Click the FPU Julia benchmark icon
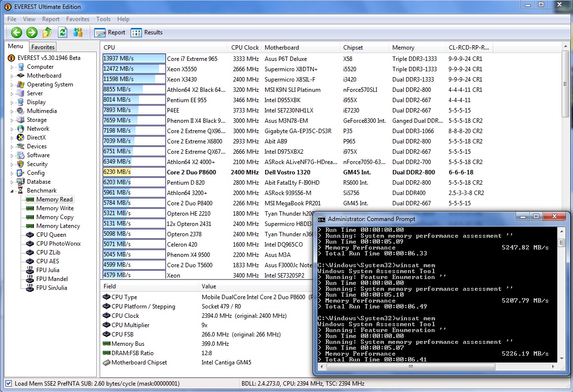 tap(30, 270)
